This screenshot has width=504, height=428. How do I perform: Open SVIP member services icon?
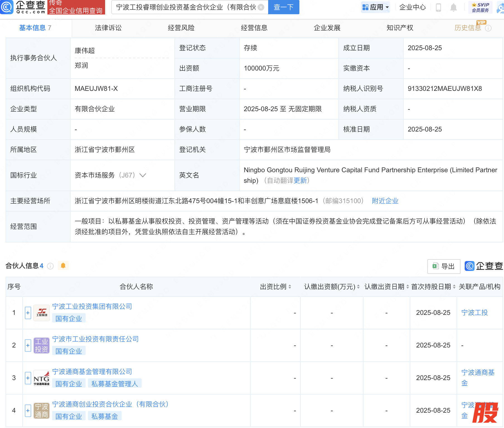coord(480,7)
